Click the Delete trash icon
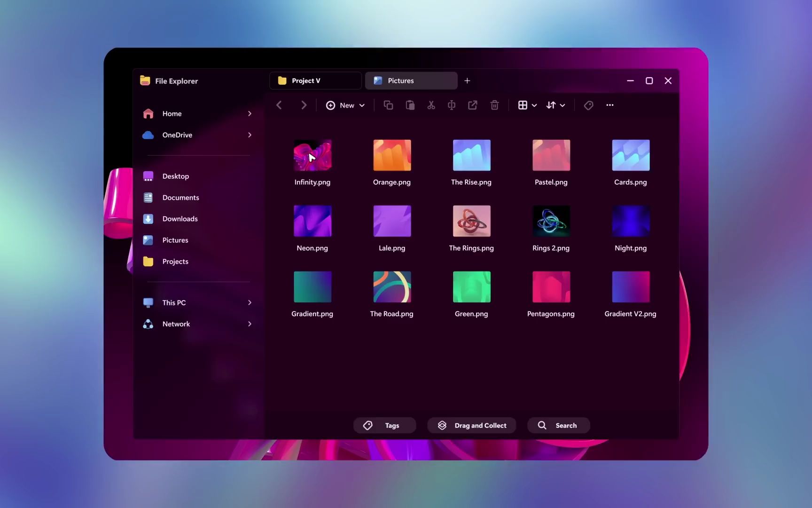 494,105
